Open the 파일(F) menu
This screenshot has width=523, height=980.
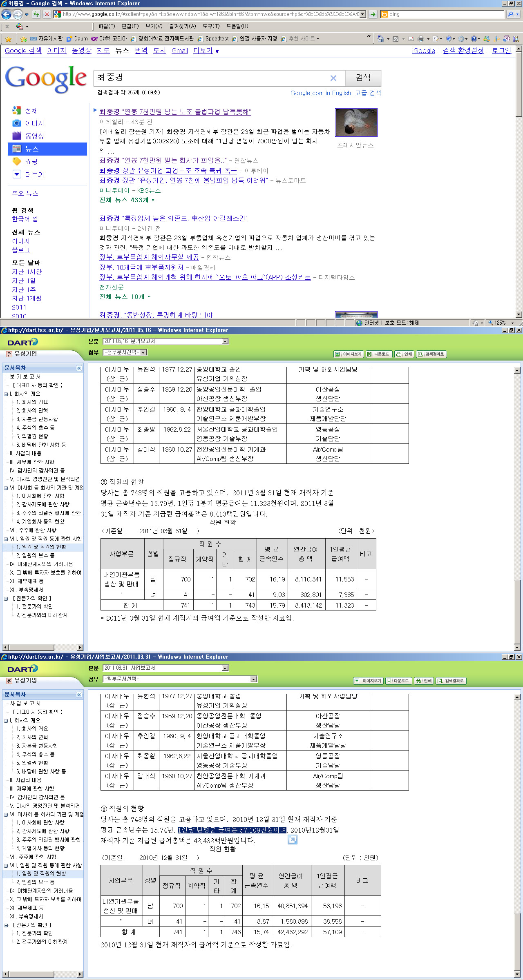(107, 26)
